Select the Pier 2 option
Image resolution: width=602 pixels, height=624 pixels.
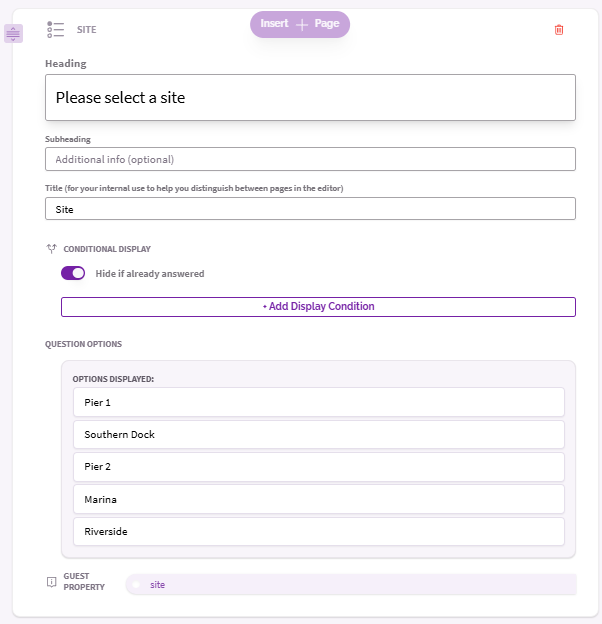pos(319,467)
